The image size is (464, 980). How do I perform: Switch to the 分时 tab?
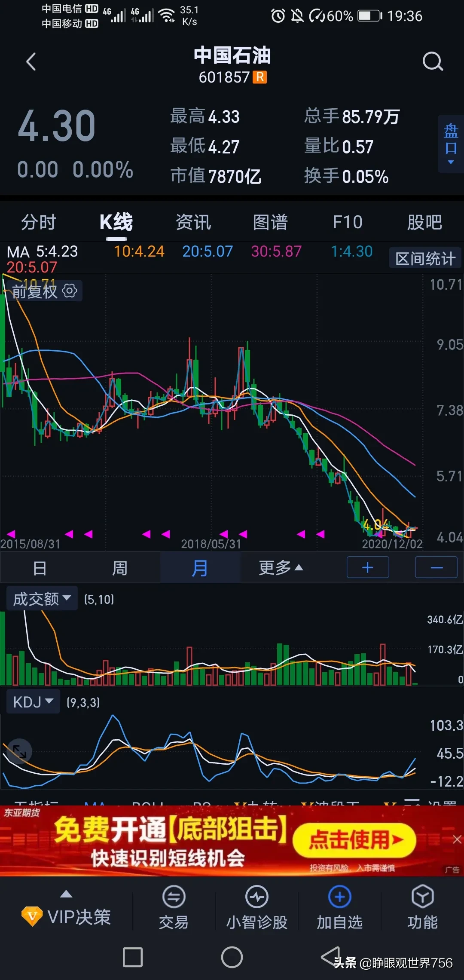coord(39,222)
